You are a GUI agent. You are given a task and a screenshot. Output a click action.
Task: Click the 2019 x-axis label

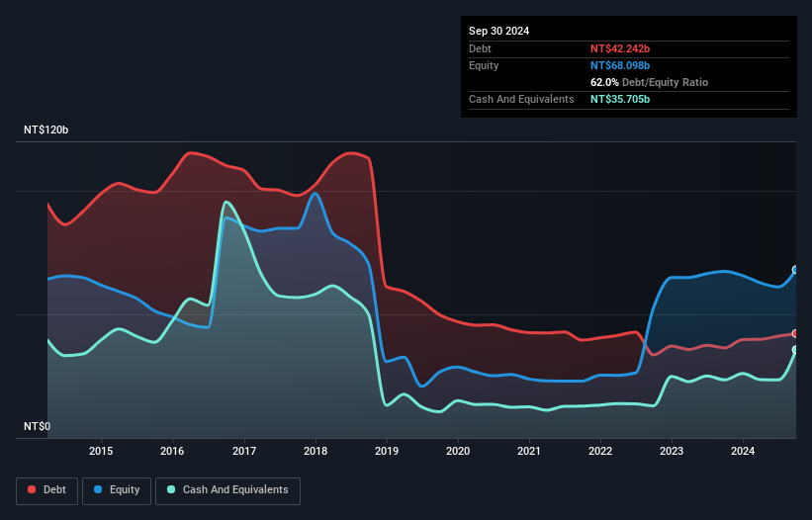click(387, 451)
